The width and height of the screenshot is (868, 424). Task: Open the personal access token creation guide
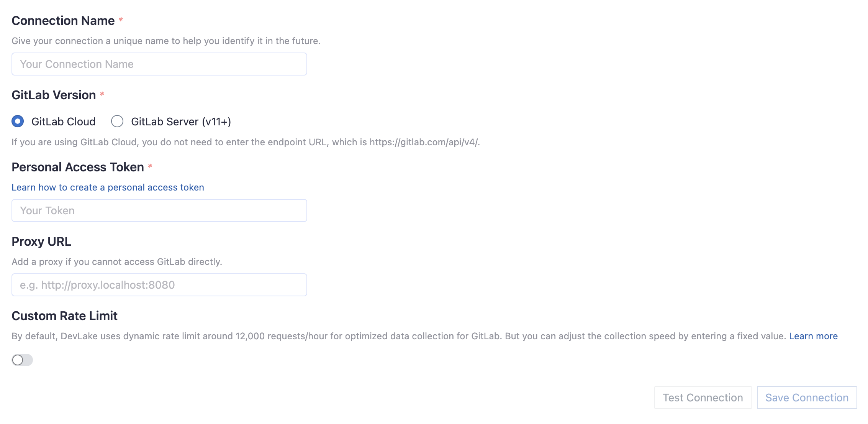[x=108, y=187]
